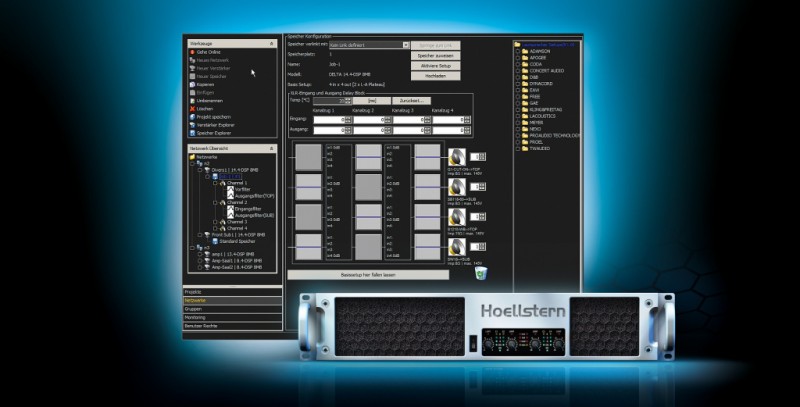
Task: Click the Zurücksetzen button
Action: (x=412, y=101)
